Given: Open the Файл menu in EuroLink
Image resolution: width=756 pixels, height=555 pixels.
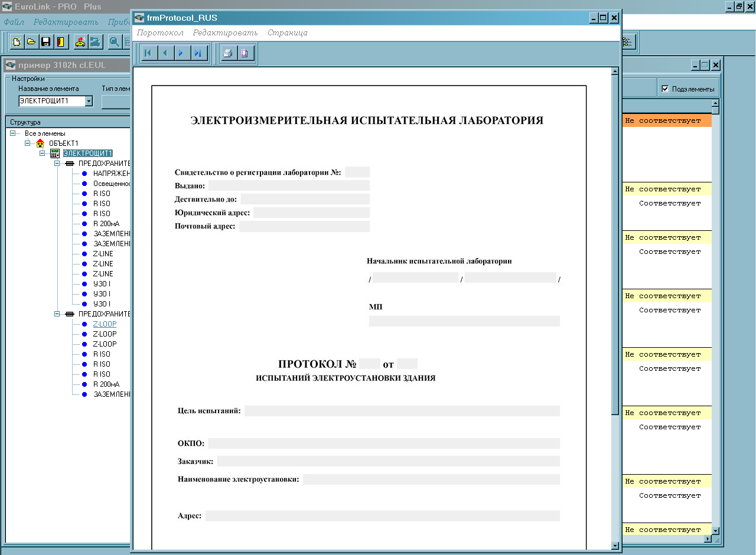Looking at the screenshot, I should 14,22.
